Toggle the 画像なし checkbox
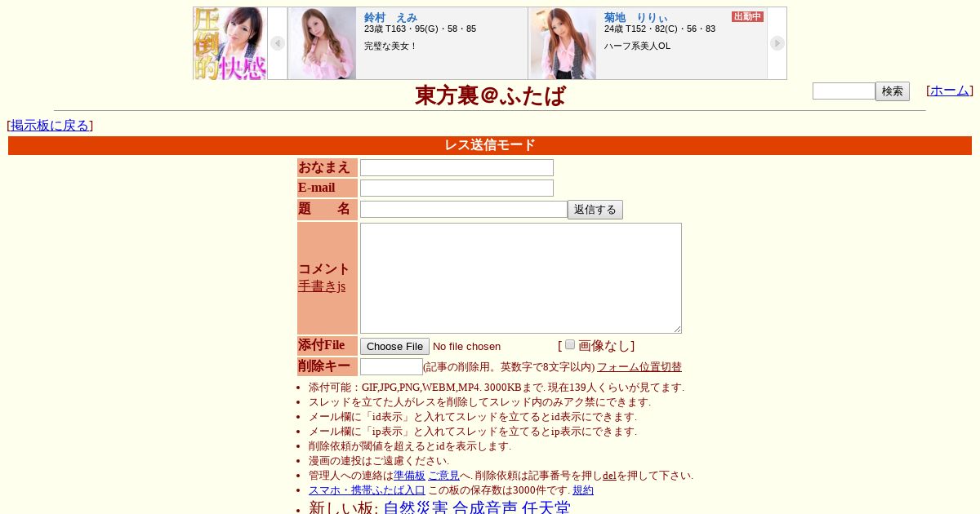This screenshot has height=514, width=980. (570, 344)
